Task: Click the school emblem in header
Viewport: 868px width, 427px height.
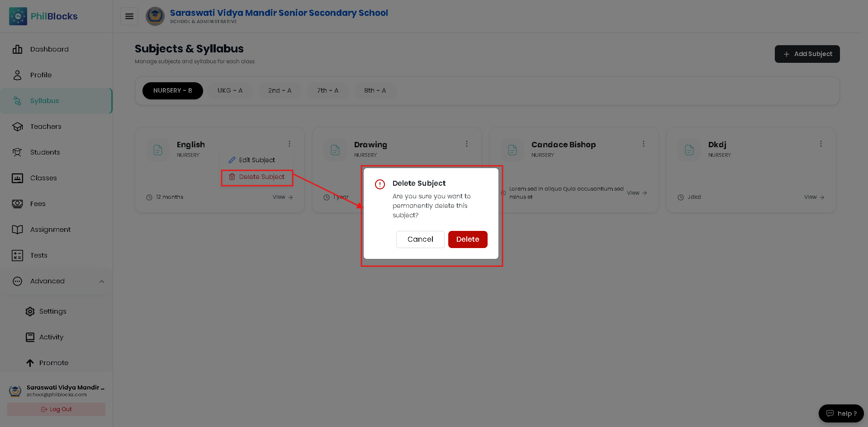Action: click(155, 16)
